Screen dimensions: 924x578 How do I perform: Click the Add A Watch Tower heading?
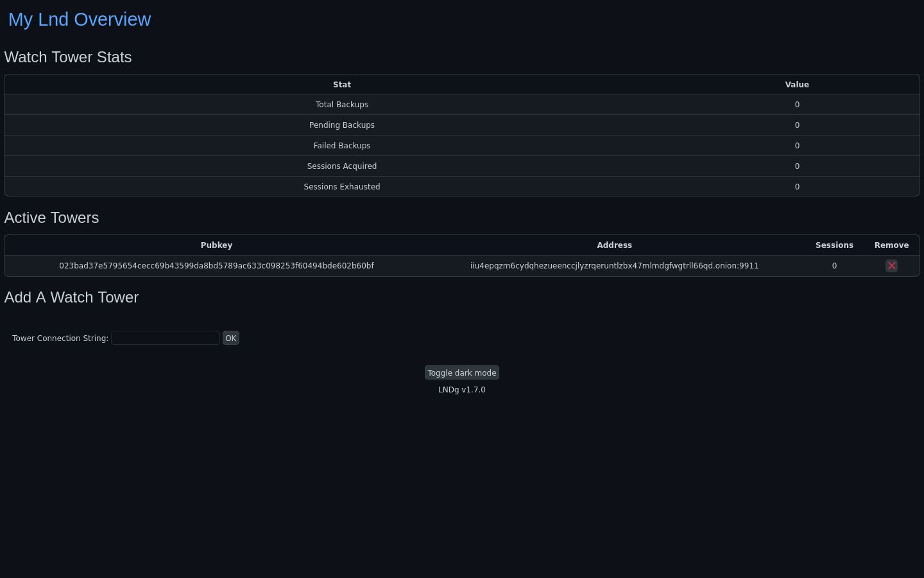(x=71, y=297)
